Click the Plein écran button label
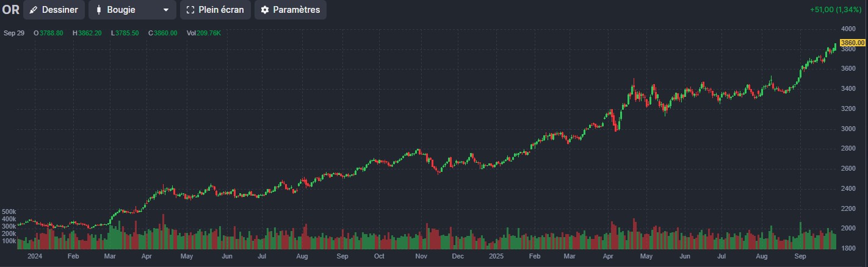Screen dimensions: 868x267 point(221,10)
